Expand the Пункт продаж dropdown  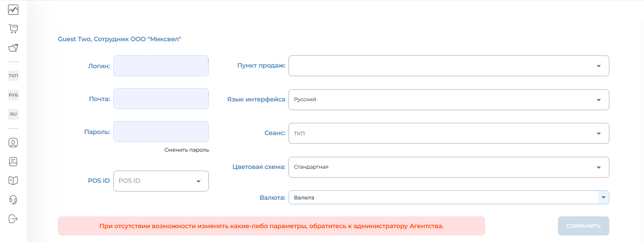(449, 66)
